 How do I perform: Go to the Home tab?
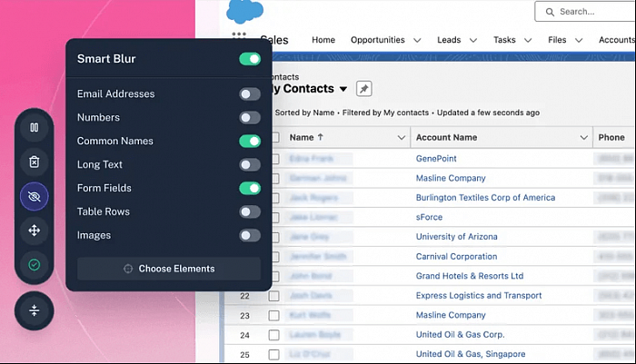[323, 40]
